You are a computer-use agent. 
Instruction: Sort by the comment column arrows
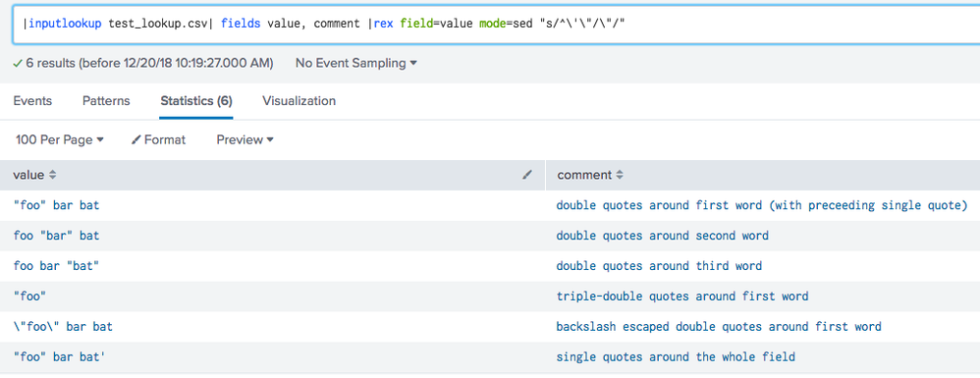620,175
